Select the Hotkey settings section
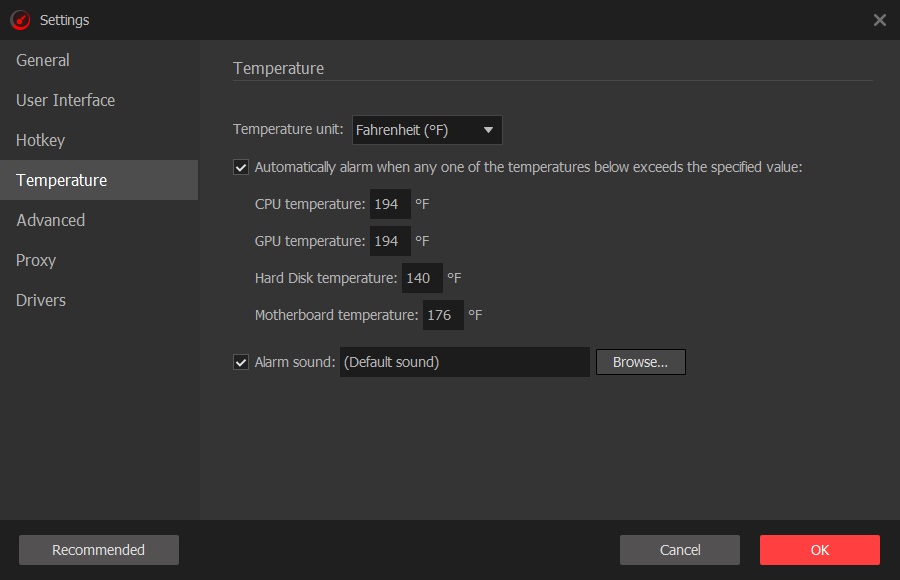This screenshot has width=900, height=580. tap(40, 140)
